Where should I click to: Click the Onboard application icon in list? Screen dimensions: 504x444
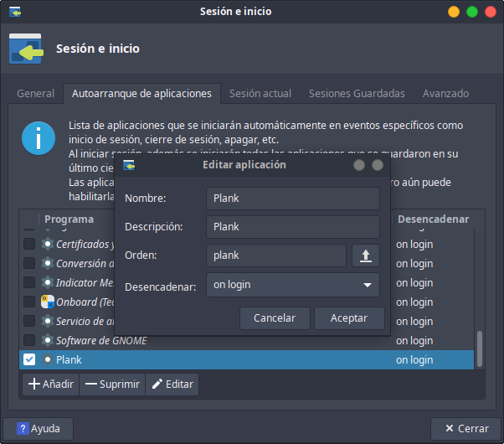point(48,302)
